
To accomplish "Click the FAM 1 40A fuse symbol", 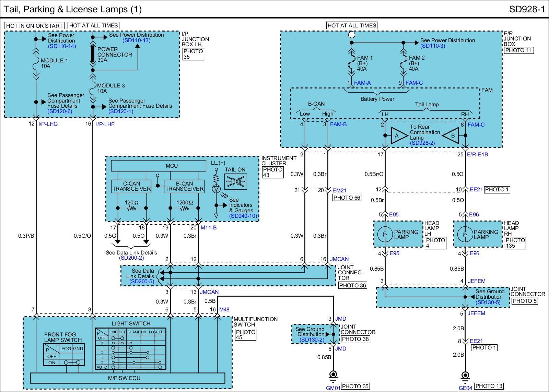I will point(351,63).
